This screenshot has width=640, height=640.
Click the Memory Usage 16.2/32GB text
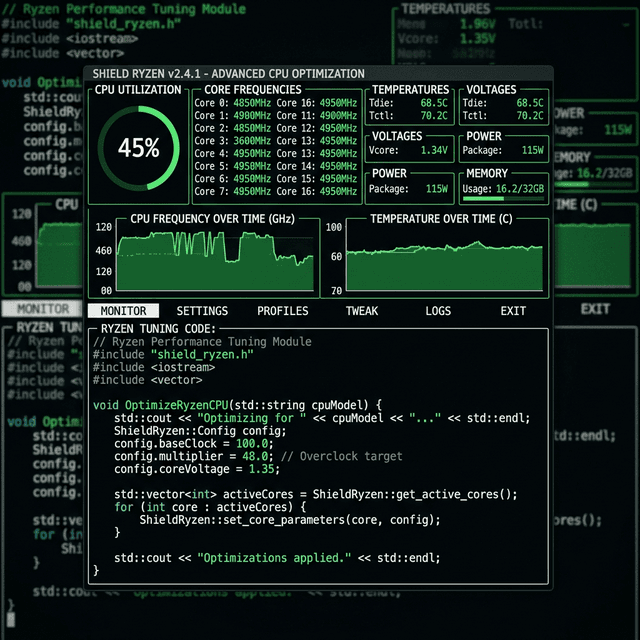[x=505, y=188]
